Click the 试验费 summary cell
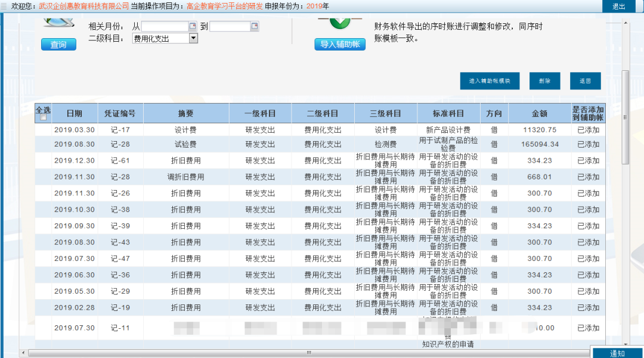Viewport: 644px width, 358px height. click(x=185, y=144)
